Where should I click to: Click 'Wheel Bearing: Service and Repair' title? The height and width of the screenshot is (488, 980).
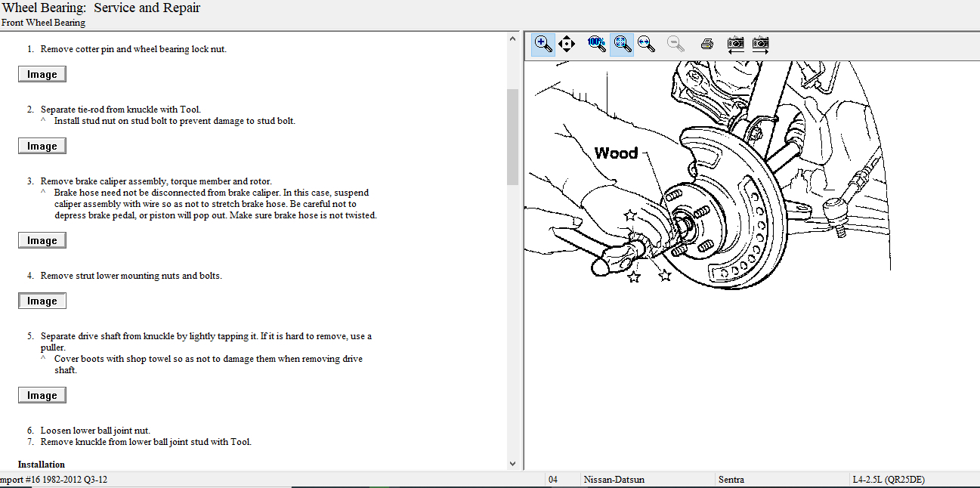100,8
